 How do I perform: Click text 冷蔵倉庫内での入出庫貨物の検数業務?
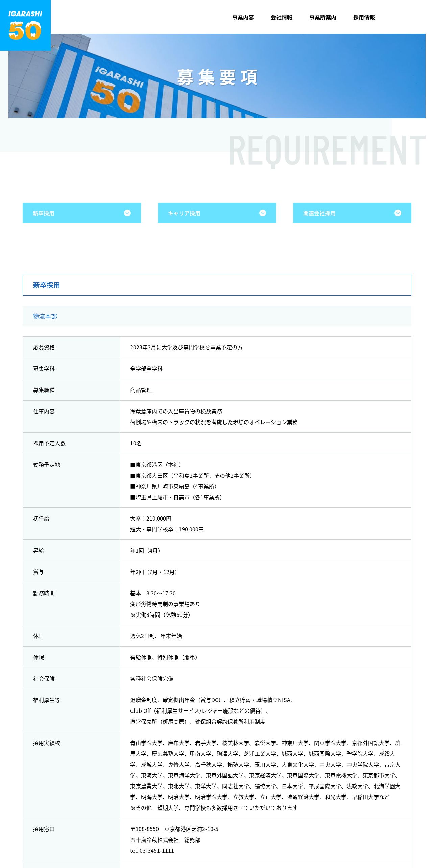click(176, 411)
